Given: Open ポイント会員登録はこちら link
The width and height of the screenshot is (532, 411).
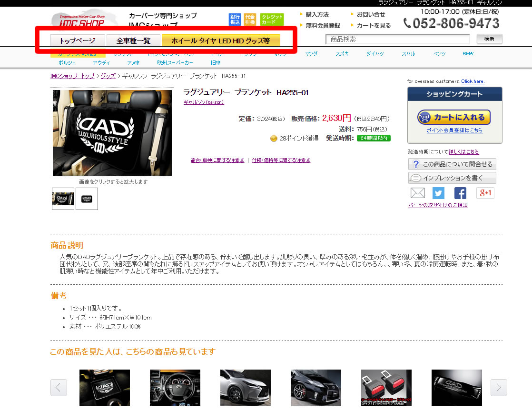Looking at the screenshot, I should tap(454, 130).
